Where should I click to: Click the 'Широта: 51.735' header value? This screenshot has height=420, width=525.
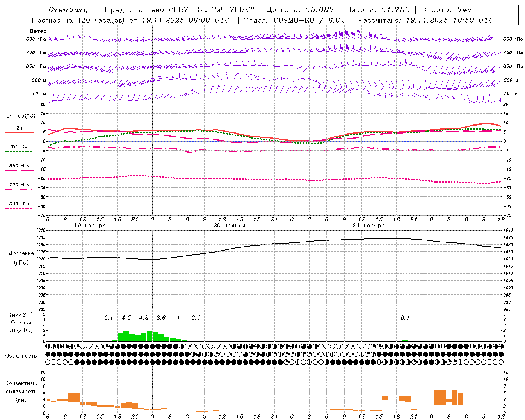point(377,10)
